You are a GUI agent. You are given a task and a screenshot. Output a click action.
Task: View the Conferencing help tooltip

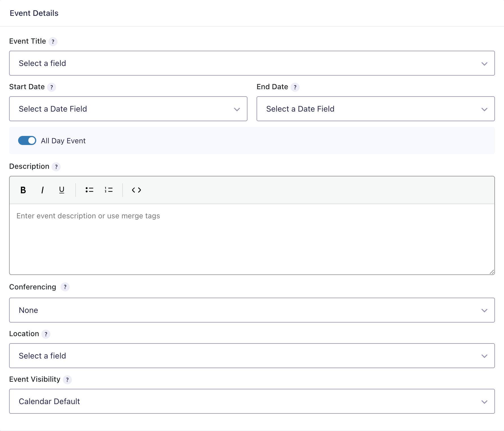[x=65, y=287]
